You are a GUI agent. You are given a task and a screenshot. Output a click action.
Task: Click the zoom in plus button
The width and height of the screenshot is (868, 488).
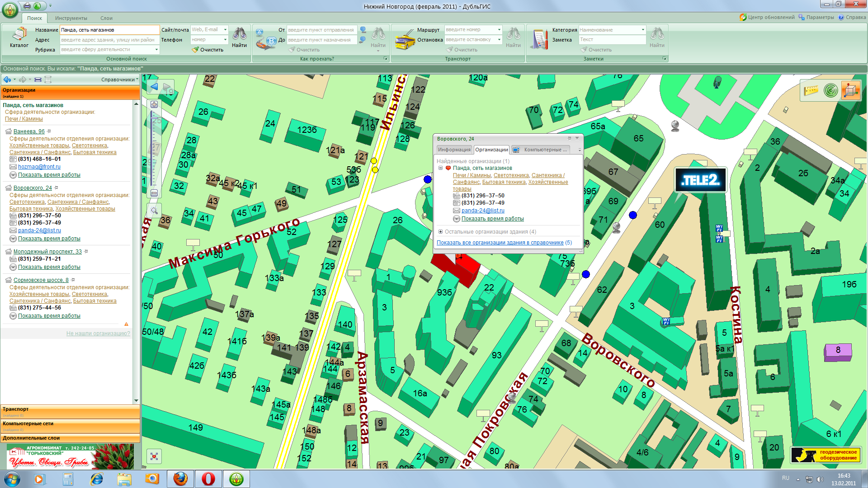pyautogui.click(x=154, y=104)
